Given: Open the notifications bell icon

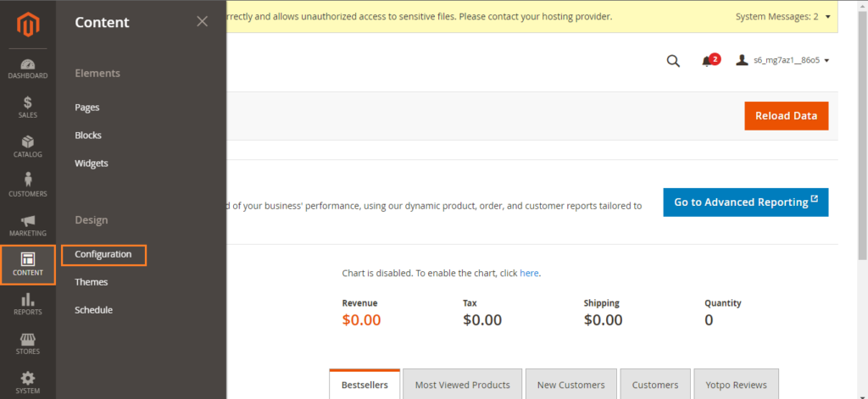Looking at the screenshot, I should click(x=707, y=61).
